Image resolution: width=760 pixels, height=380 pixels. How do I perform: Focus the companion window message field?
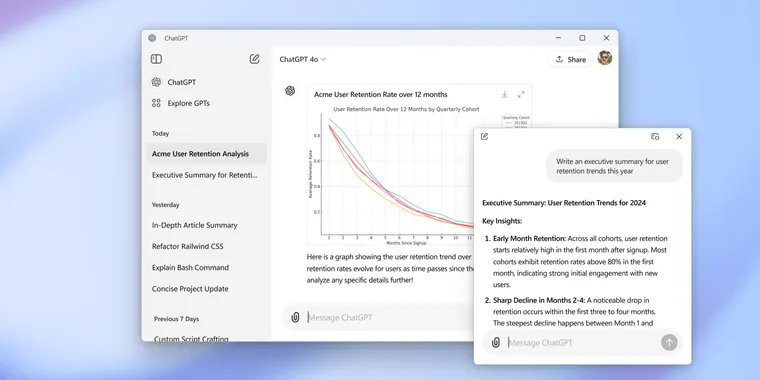click(x=582, y=343)
